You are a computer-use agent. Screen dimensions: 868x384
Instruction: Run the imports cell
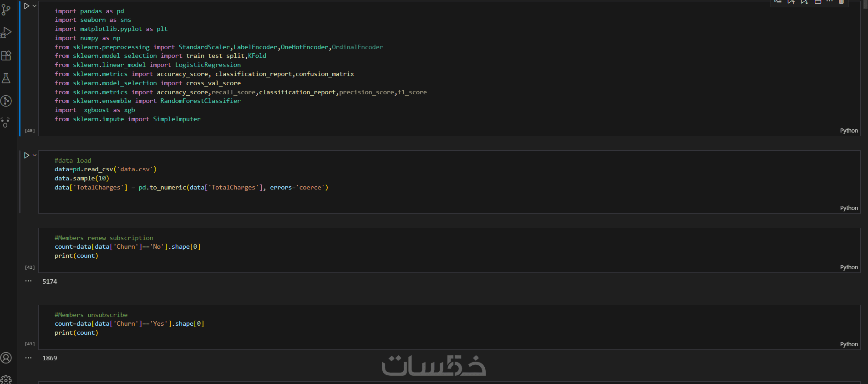(x=26, y=6)
